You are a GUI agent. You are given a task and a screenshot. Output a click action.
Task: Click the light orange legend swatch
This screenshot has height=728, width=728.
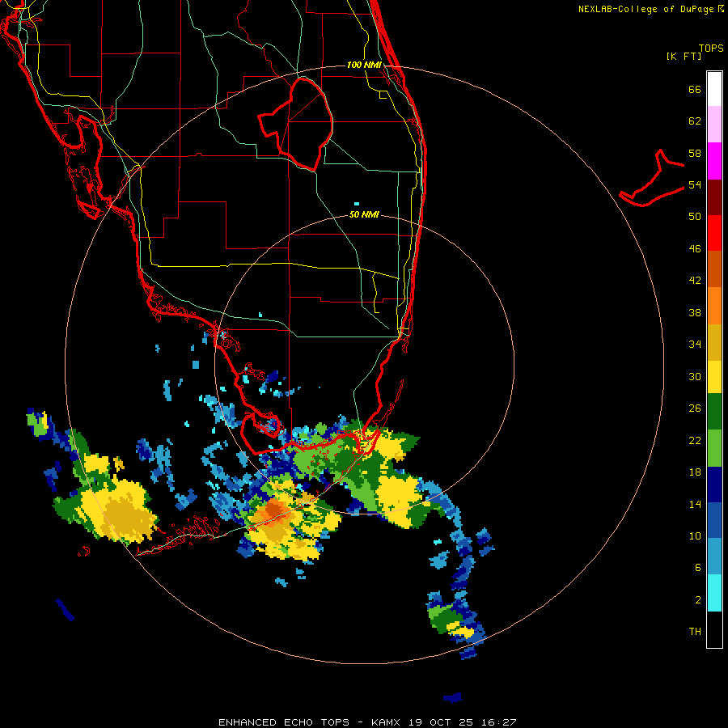point(714,306)
